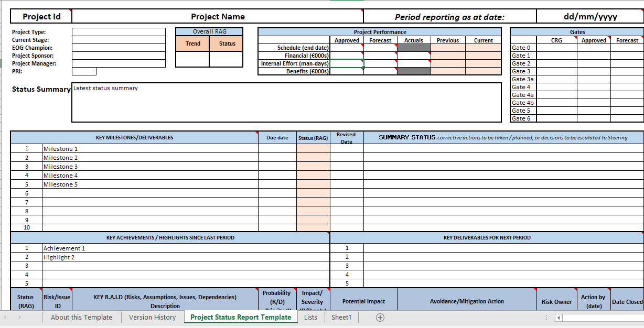
Task: Switch to Sheet1
Action: tap(341, 318)
